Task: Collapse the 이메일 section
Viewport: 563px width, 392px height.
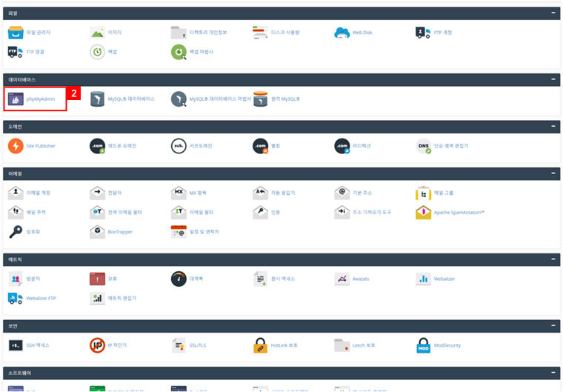Action: click(553, 173)
